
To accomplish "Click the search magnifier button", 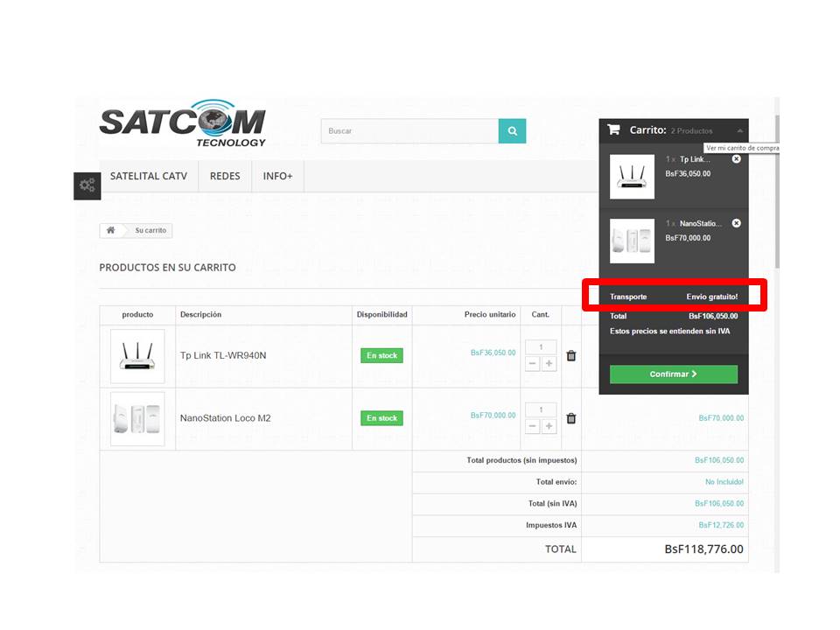I will pos(512,130).
